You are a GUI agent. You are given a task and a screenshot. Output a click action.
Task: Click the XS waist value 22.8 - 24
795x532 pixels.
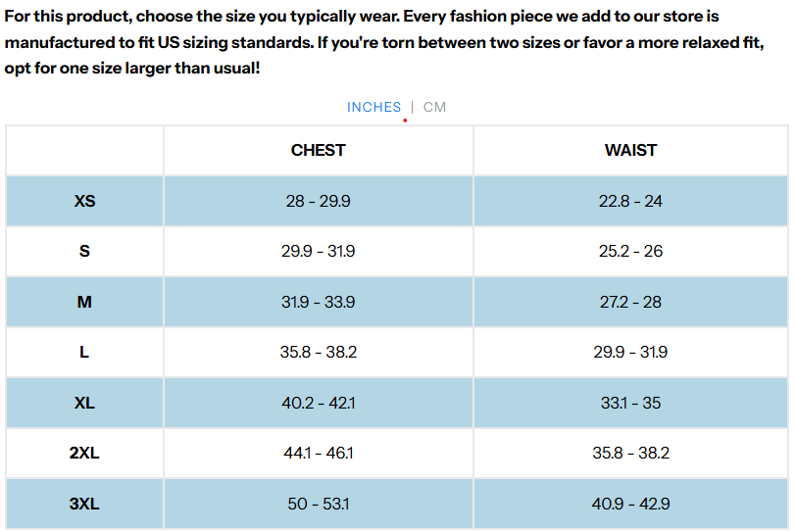(x=630, y=201)
